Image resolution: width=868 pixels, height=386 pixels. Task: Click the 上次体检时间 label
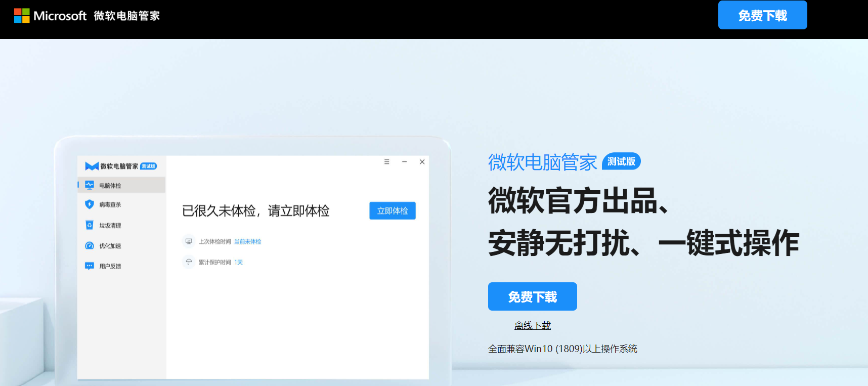(215, 242)
